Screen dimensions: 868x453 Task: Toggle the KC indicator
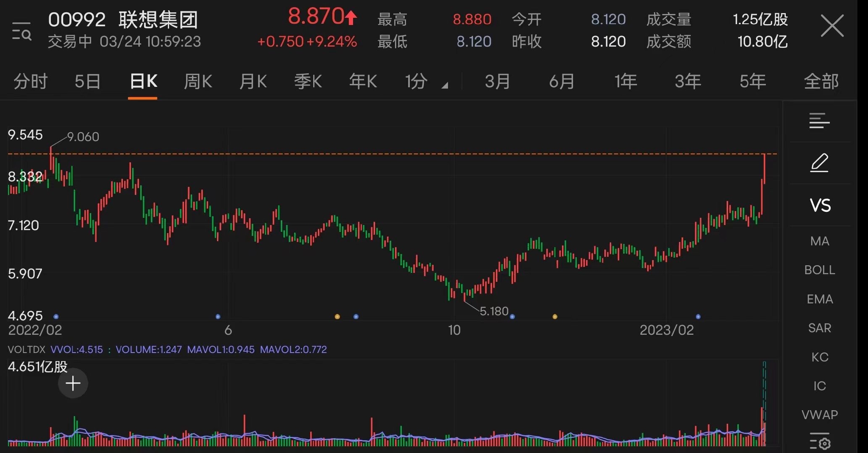[820, 357]
